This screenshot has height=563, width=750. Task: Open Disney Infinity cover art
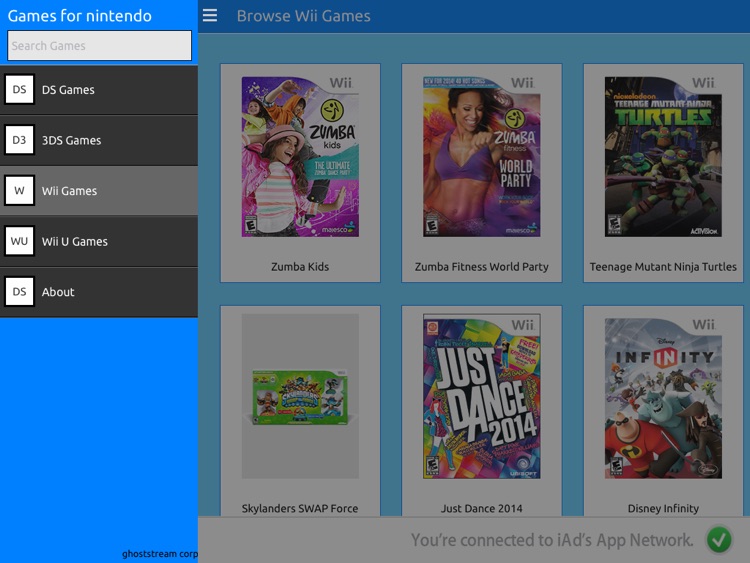663,398
